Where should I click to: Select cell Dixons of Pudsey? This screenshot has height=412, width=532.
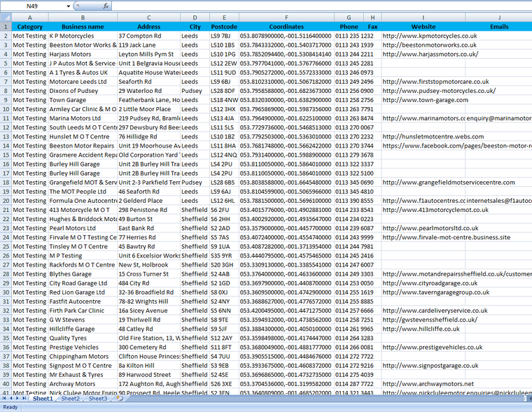[x=83, y=91]
